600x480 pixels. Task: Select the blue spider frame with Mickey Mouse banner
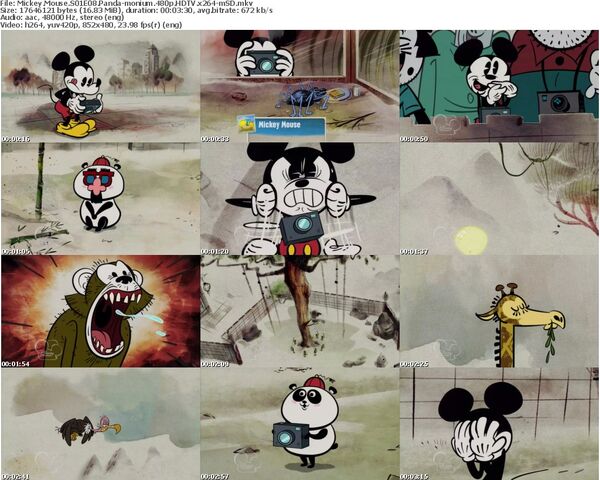300,86
